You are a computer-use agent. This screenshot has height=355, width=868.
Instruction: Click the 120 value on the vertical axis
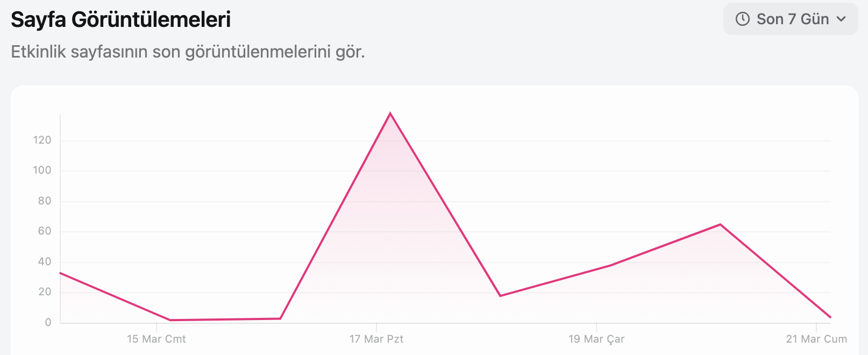(42, 140)
